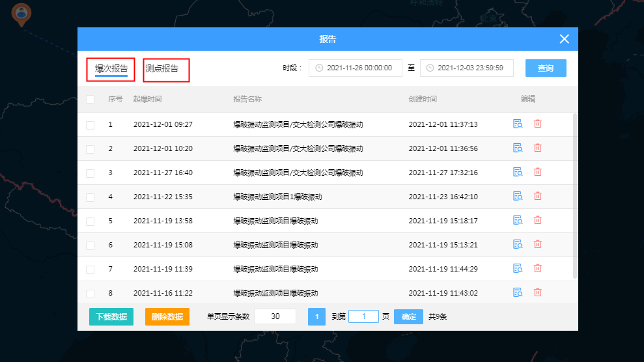Click the 创建时间 column header
Screen dimensions: 644x362
423,99
